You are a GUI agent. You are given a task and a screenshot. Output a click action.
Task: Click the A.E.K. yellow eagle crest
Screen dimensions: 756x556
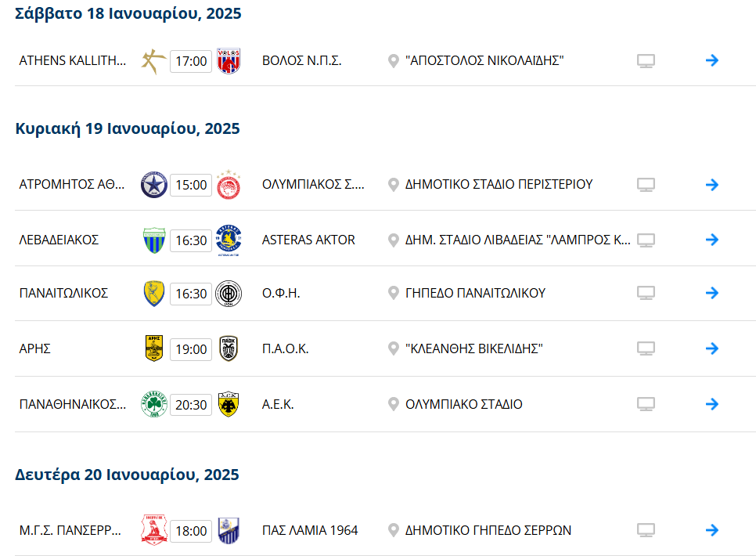(229, 404)
